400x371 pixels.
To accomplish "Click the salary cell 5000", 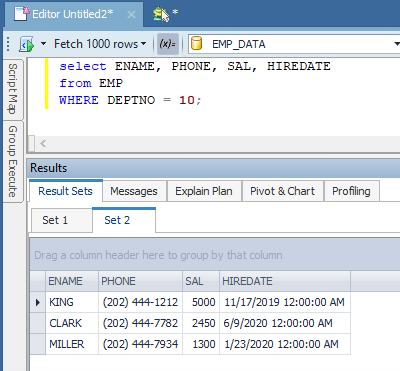I will pos(201,302).
